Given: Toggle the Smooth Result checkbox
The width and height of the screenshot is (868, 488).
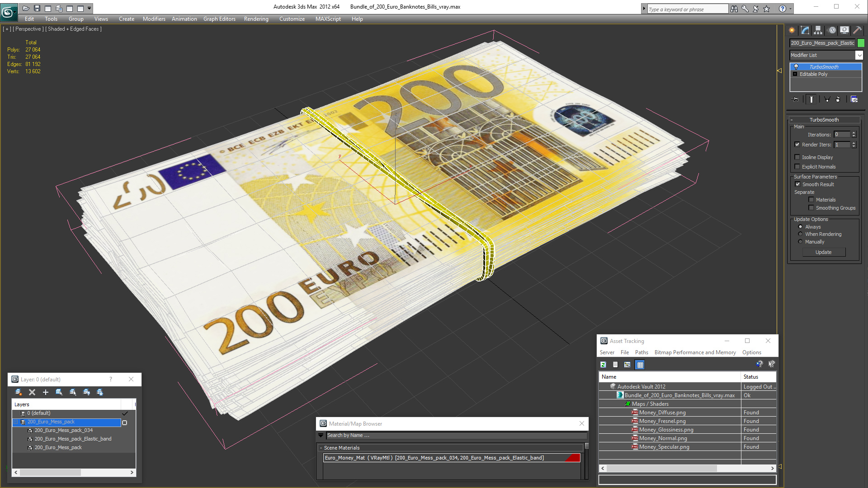Looking at the screenshot, I should pos(797,184).
